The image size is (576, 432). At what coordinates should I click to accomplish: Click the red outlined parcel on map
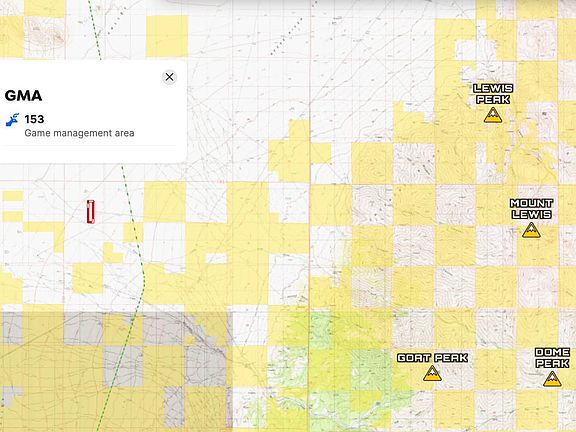point(91,212)
